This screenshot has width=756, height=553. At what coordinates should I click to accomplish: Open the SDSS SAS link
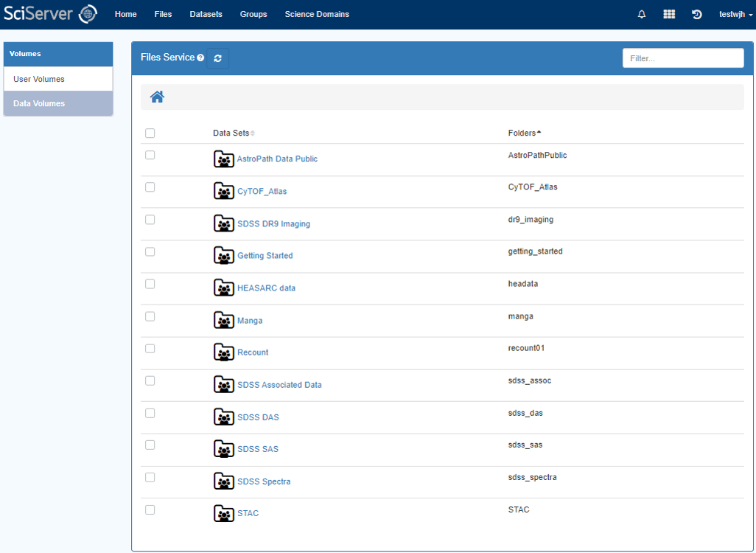point(258,449)
